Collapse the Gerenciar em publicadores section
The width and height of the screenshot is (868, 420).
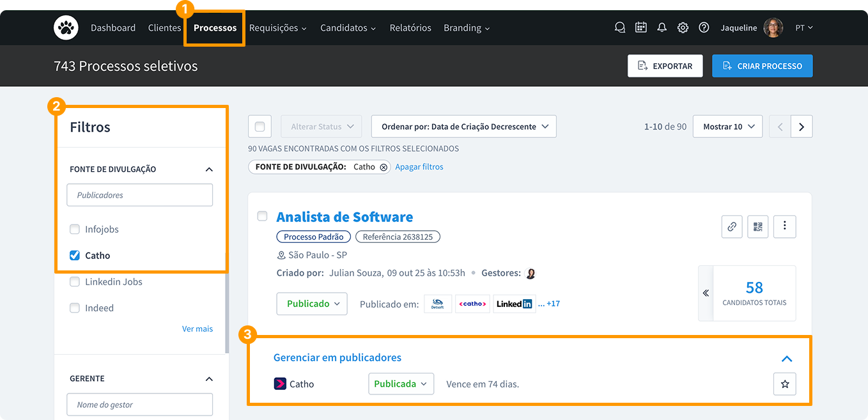click(787, 359)
